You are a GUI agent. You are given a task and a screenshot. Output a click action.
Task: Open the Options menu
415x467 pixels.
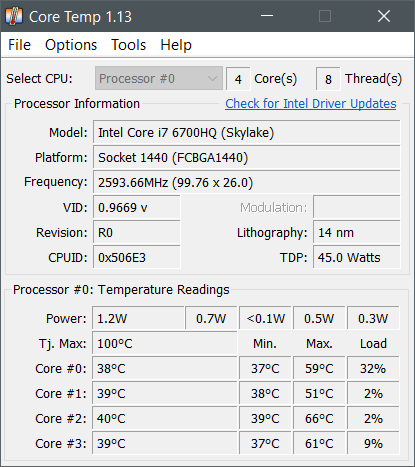(x=71, y=45)
